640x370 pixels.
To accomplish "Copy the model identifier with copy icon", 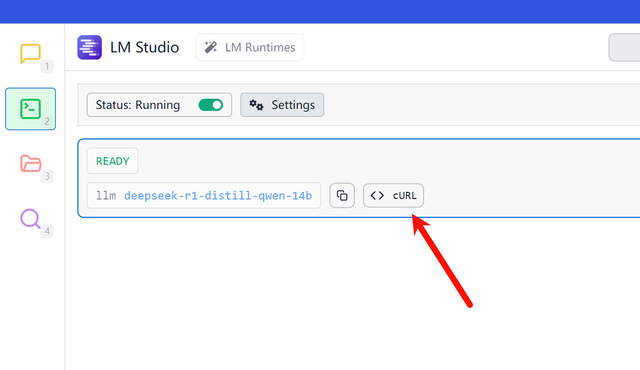I will (342, 195).
